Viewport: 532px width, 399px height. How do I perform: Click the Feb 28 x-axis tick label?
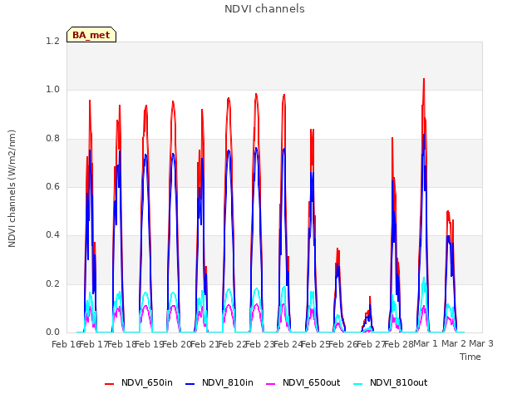(x=399, y=344)
